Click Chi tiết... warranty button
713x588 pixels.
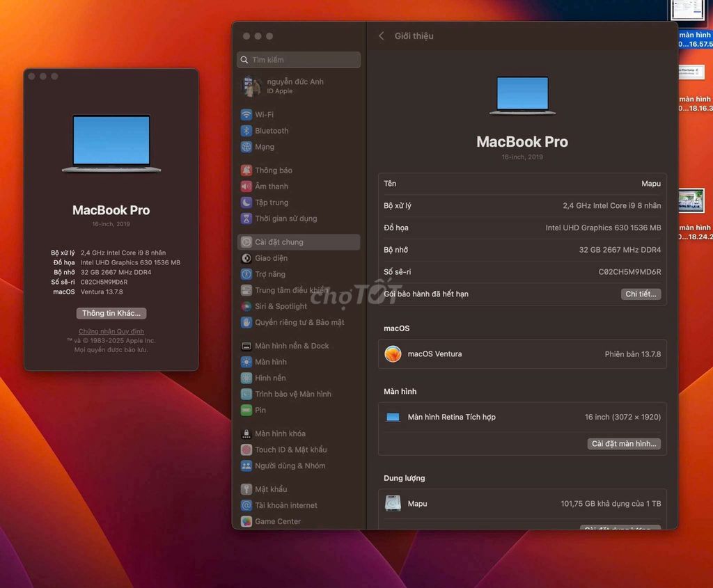pos(641,294)
